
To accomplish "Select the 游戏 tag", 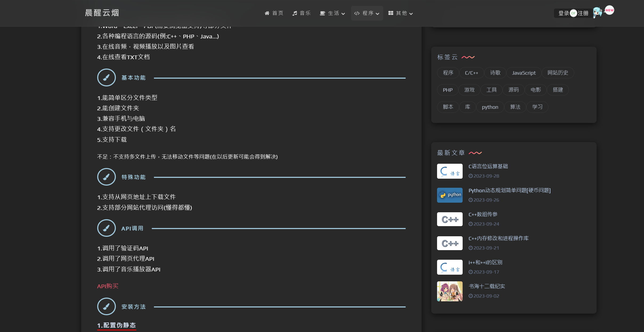I will pos(469,90).
